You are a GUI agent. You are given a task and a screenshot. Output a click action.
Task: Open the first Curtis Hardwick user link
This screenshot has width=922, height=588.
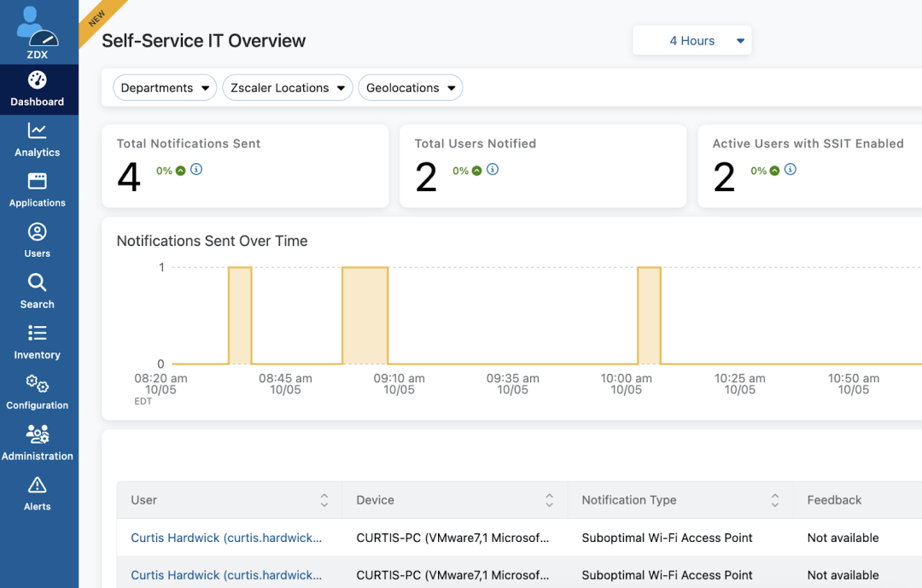[x=226, y=538]
